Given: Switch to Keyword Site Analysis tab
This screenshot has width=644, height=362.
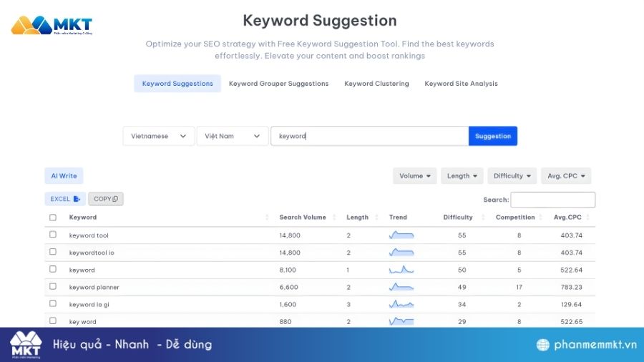Looking at the screenshot, I should (462, 83).
